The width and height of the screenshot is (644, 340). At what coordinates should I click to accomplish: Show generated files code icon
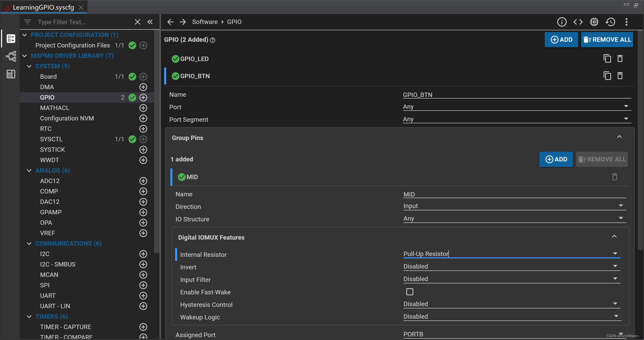(578, 22)
